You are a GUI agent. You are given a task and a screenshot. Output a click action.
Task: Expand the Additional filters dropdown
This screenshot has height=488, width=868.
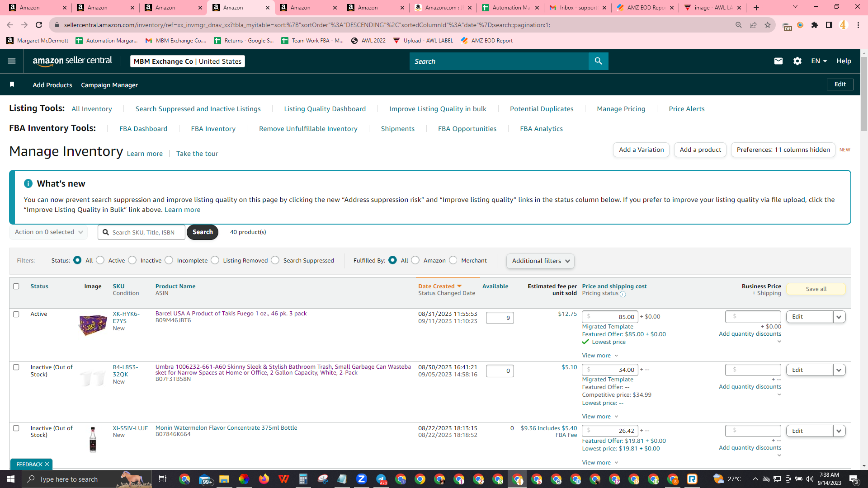click(540, 261)
